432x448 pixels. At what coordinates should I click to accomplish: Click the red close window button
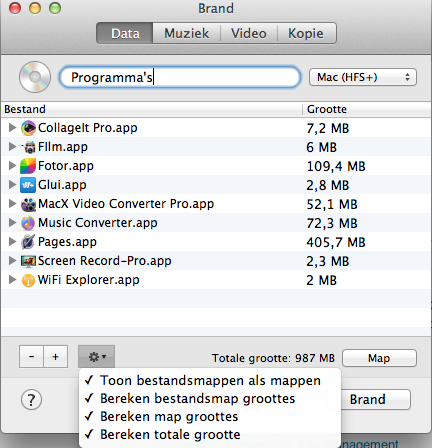[x=15, y=8]
